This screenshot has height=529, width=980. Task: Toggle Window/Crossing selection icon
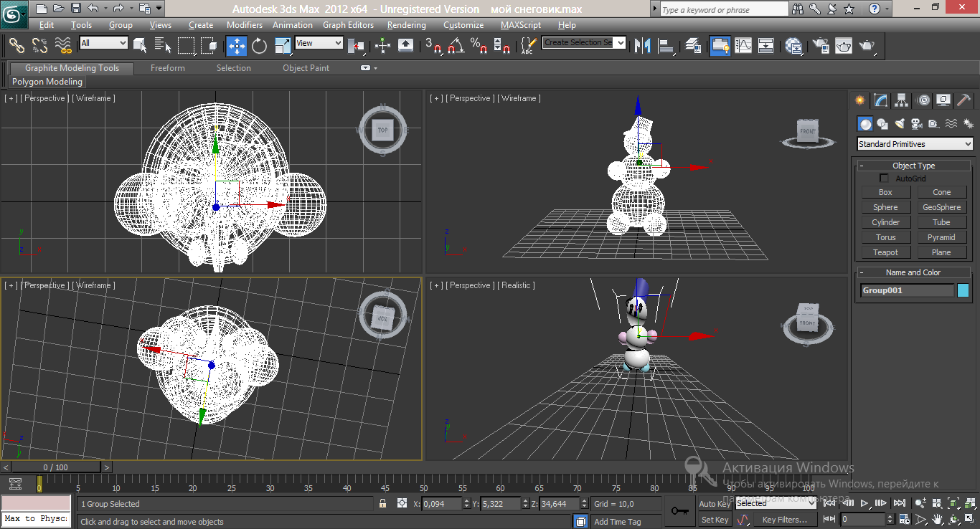209,46
